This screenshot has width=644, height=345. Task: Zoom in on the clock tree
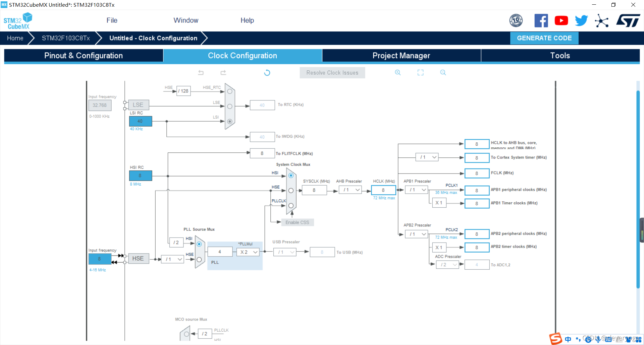click(398, 72)
